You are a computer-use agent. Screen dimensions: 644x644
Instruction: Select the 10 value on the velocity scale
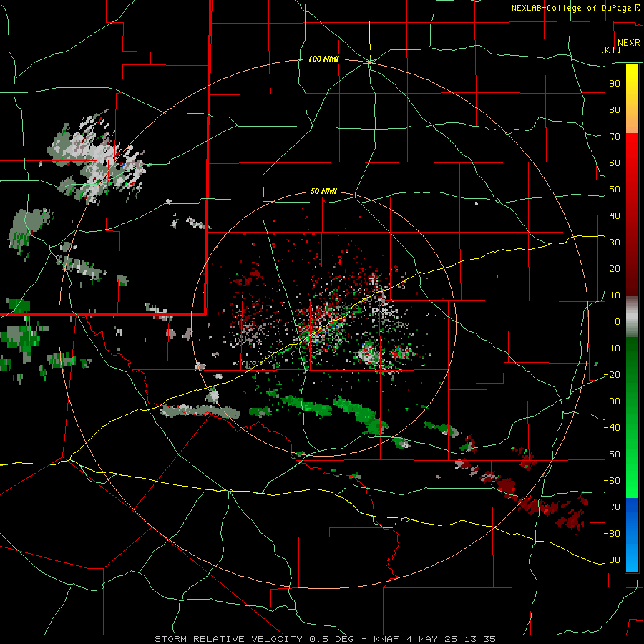615,296
